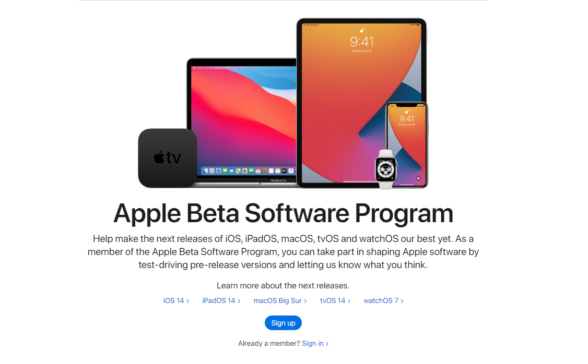Click the 9:41 time on the iPad
This screenshot has height=364, width=588.
coord(362,42)
